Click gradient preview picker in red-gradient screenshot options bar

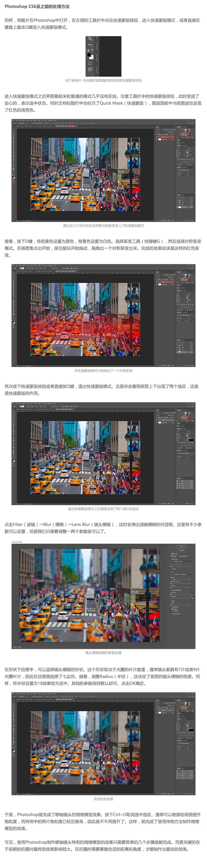point(21,268)
